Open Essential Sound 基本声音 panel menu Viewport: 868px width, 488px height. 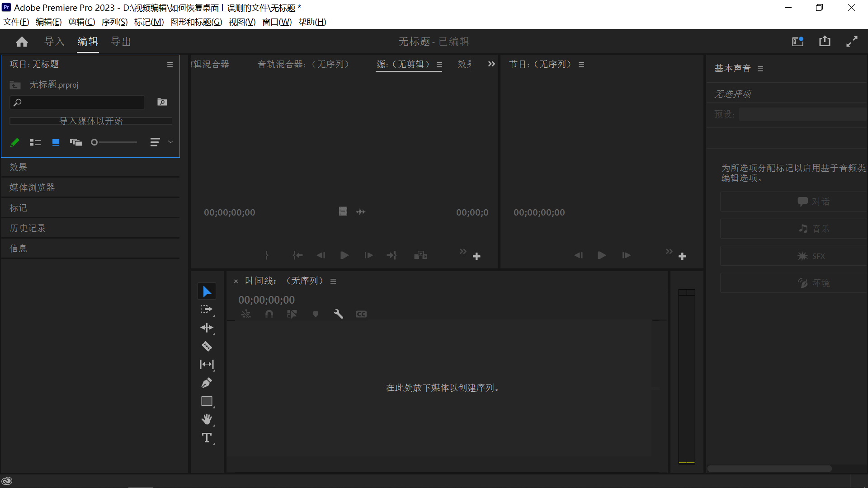760,69
